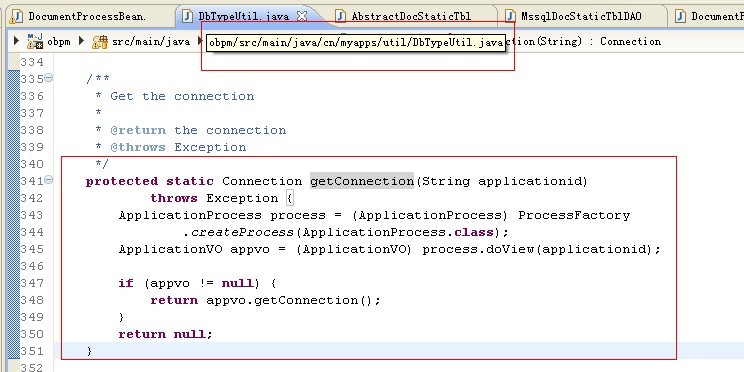The image size is (744, 372).
Task: Click the Java file icon on AbstractDocStaticTbl tab
Action: point(340,16)
